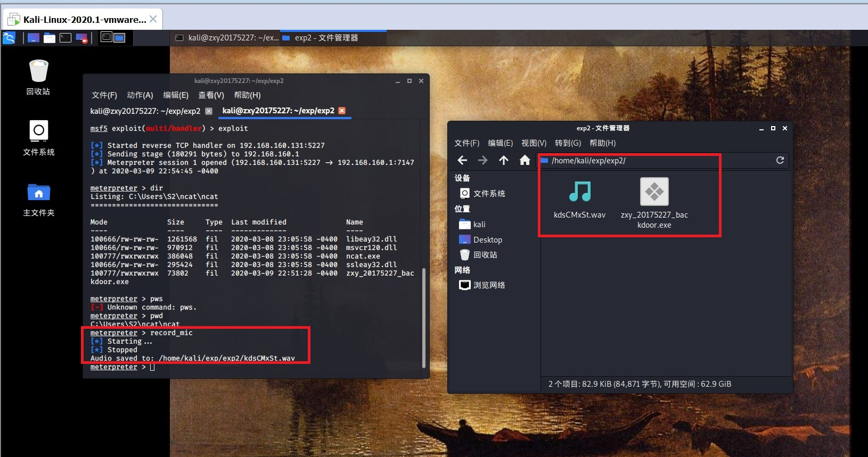
Task: Open the Kali dragon applications menu
Action: coord(9,38)
